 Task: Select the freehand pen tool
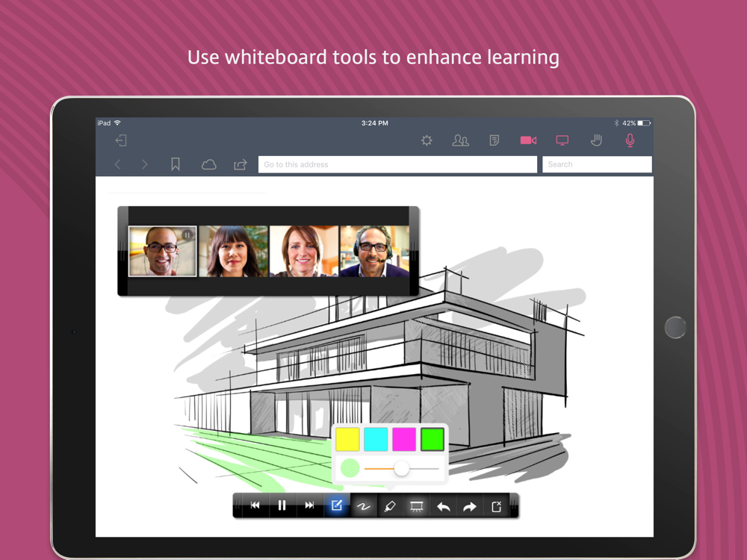point(363,506)
